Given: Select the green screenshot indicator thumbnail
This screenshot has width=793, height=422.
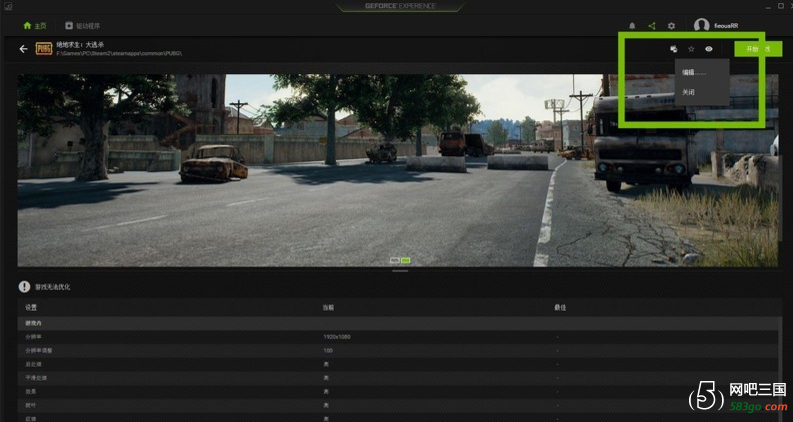Looking at the screenshot, I should pyautogui.click(x=406, y=261).
